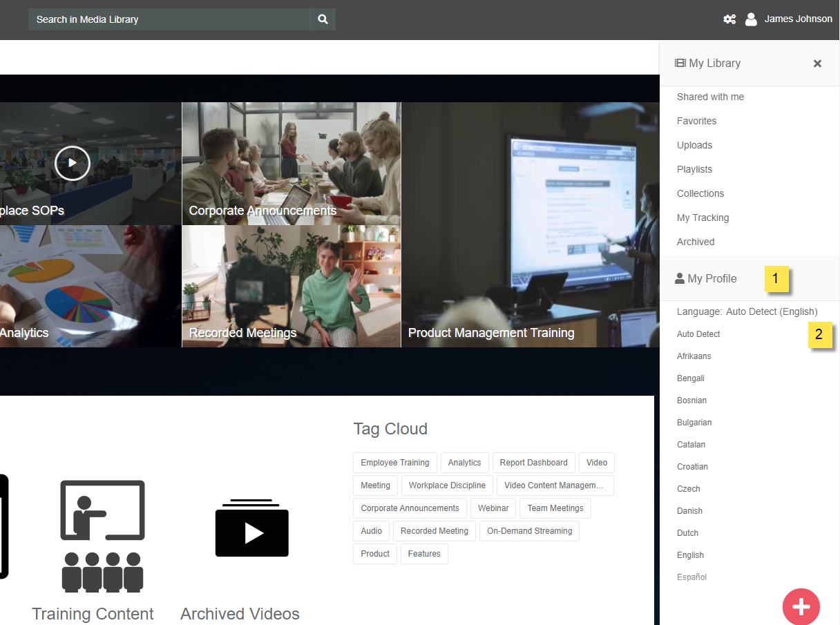
Task: Select the On-Demand Streaming tag
Action: 529,531
